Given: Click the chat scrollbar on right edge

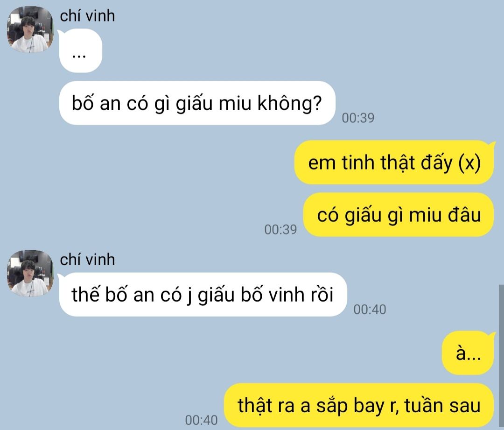Looking at the screenshot, I should pyautogui.click(x=501, y=357).
